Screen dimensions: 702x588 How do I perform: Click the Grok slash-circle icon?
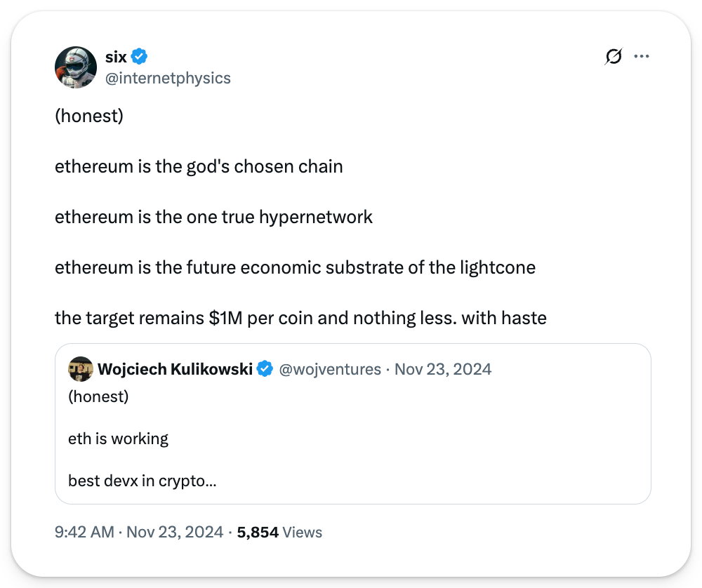tap(613, 57)
